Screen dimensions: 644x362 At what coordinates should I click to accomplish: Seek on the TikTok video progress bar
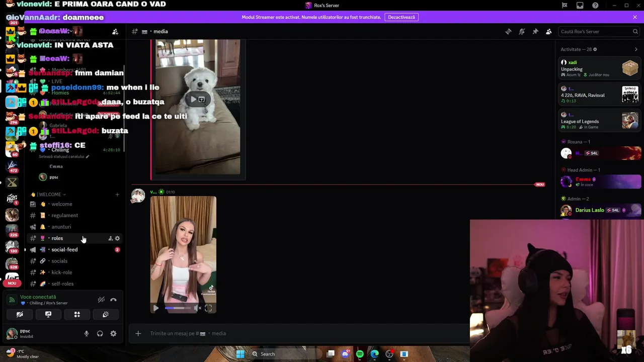point(178,308)
